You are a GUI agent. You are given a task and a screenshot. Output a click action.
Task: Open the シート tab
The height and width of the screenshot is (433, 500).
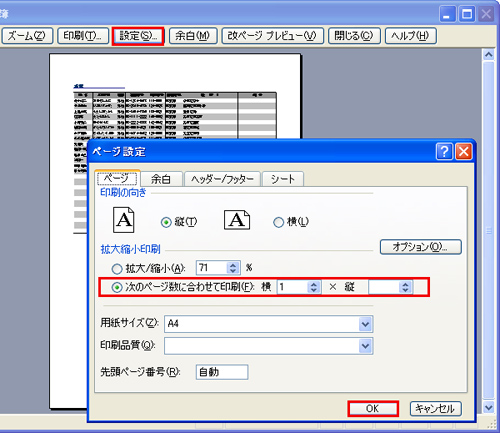[283, 179]
